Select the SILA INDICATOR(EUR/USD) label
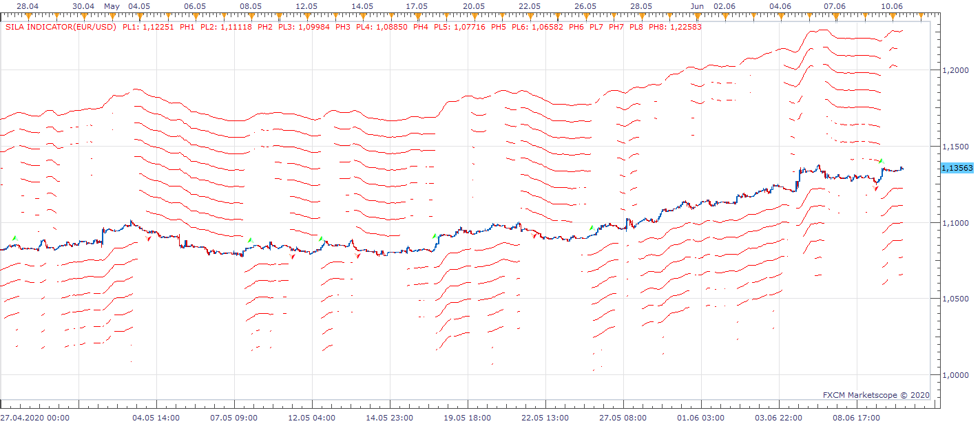This screenshot has width=980, height=426. 61,28
